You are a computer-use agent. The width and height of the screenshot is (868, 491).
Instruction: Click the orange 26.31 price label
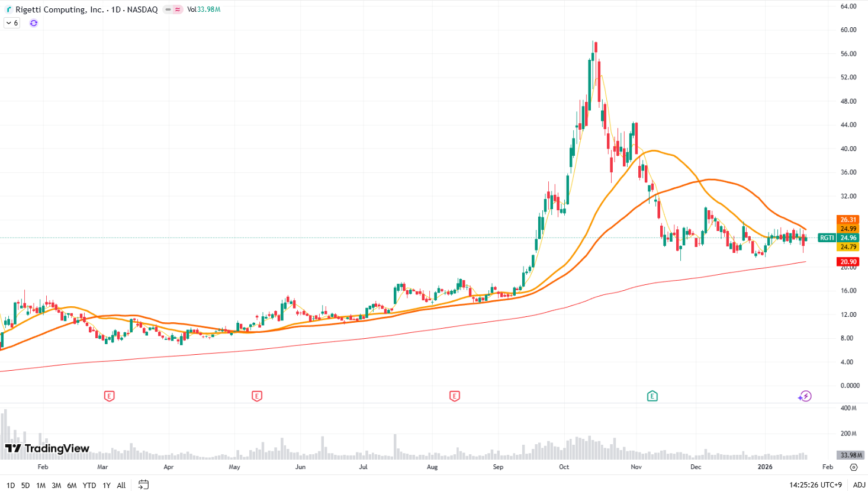point(848,220)
